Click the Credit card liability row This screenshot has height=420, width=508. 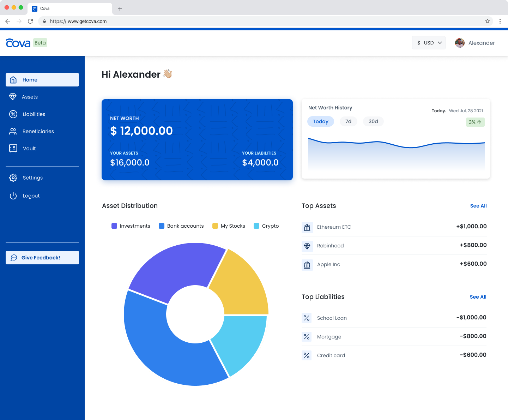(x=394, y=355)
